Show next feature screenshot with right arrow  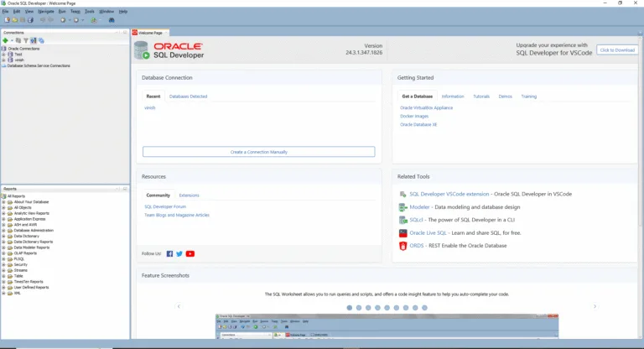point(595,306)
